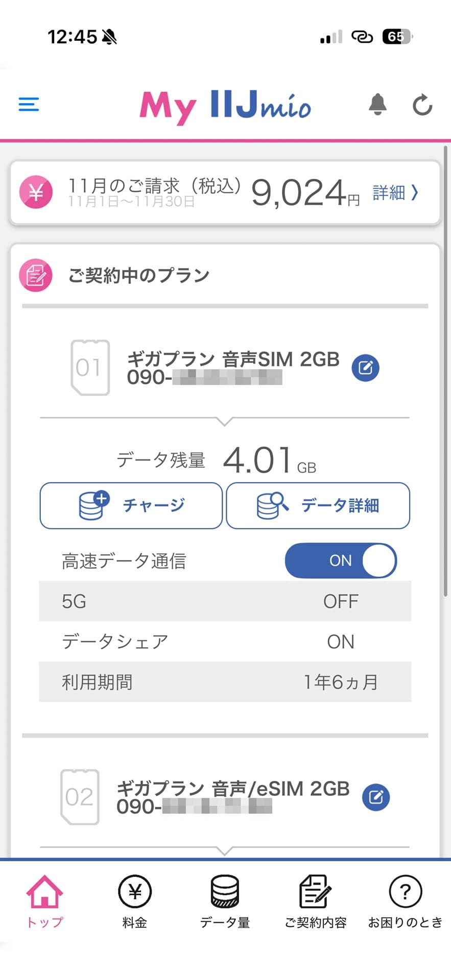
Task: Switch to the データ量 tab
Action: tap(225, 901)
